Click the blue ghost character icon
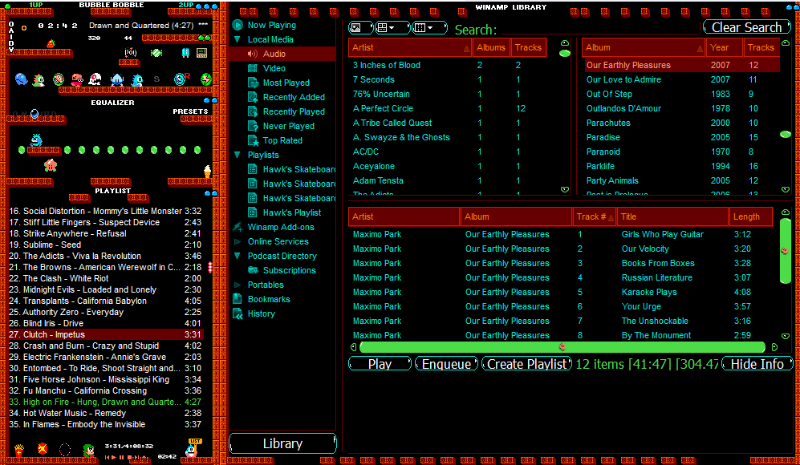The image size is (800, 465). pyautogui.click(x=21, y=79)
